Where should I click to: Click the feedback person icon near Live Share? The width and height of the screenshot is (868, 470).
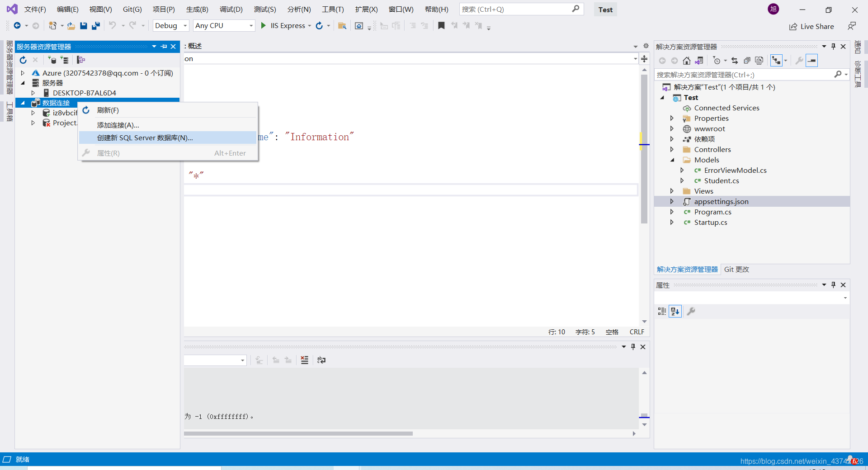852,26
